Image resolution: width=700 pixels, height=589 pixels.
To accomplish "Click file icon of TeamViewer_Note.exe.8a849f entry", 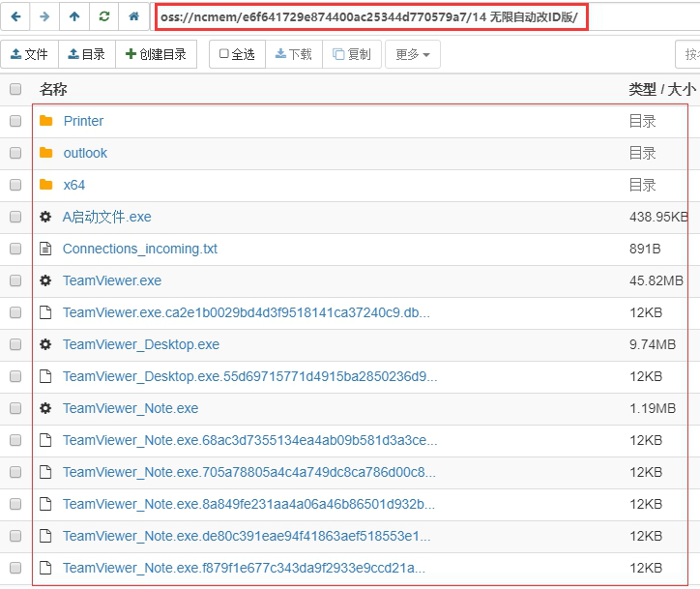I will (45, 504).
